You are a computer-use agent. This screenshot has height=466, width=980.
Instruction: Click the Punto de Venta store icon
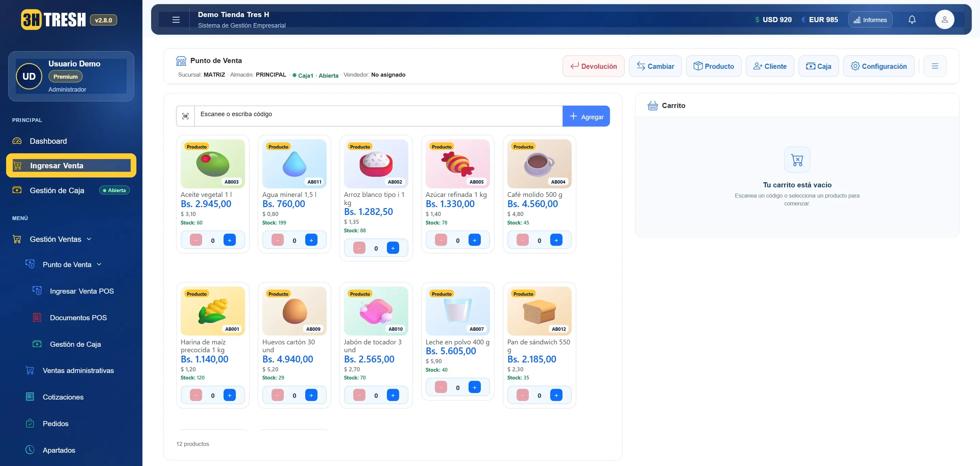pos(181,61)
